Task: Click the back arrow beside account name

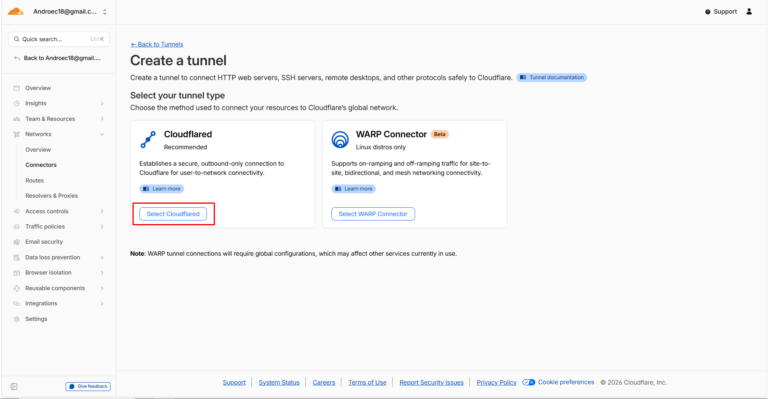Action: click(17, 58)
